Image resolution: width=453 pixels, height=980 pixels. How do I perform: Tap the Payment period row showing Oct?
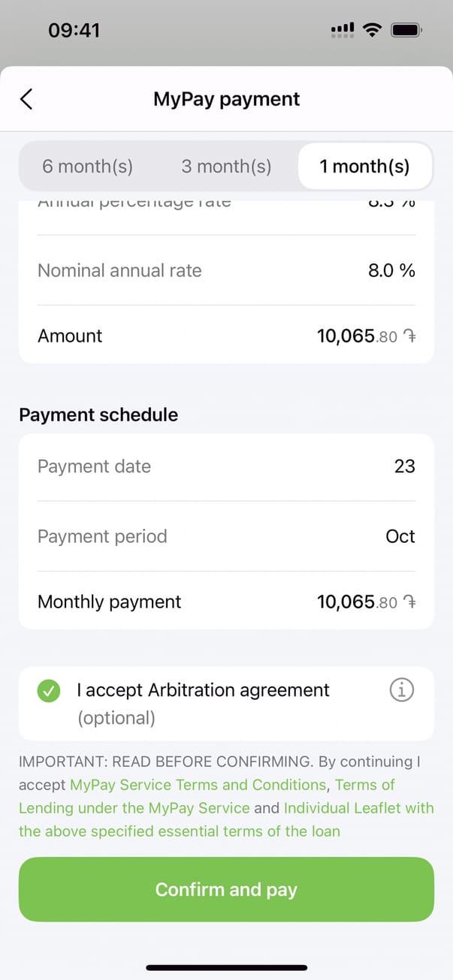point(226,536)
